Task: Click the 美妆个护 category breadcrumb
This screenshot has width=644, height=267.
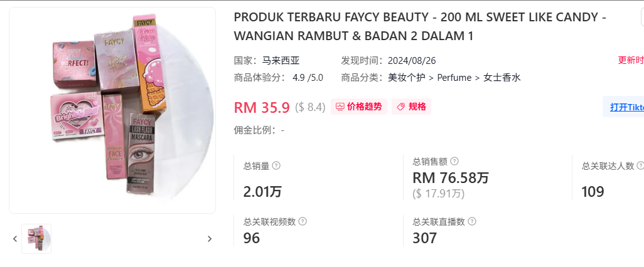Action: 407,78
